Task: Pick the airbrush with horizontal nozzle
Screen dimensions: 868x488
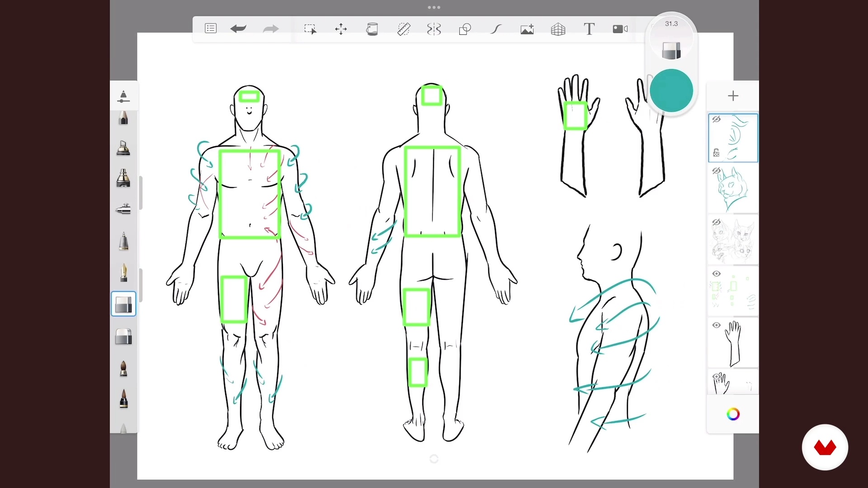Action: coord(123,209)
